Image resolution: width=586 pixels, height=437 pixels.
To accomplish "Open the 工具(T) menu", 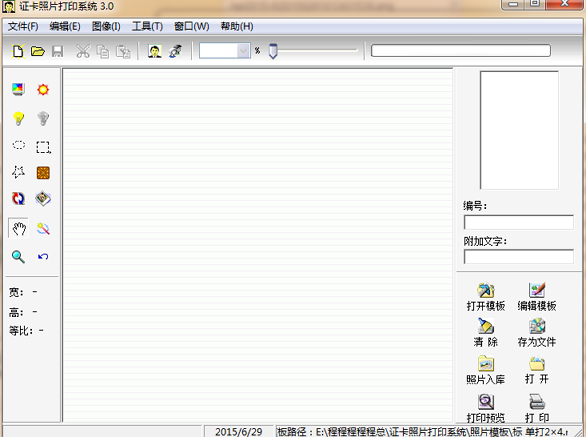I will (x=147, y=26).
